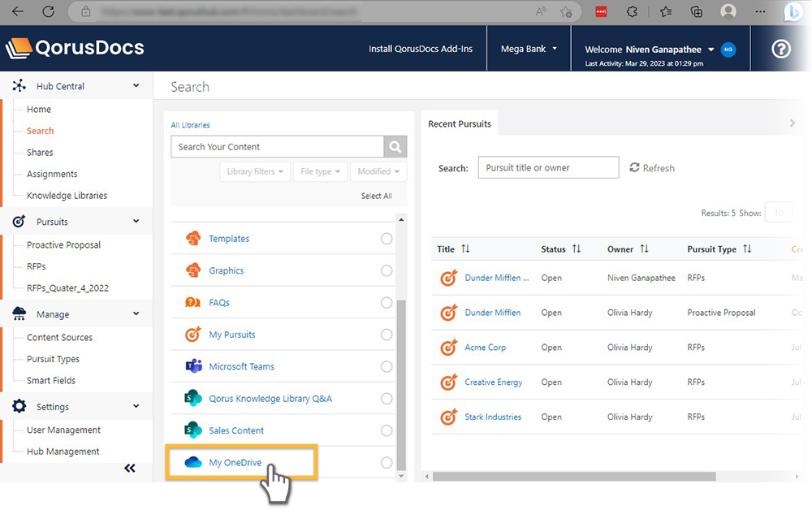Select the Microsoft Teams radio button
The width and height of the screenshot is (812, 510).
click(x=387, y=366)
